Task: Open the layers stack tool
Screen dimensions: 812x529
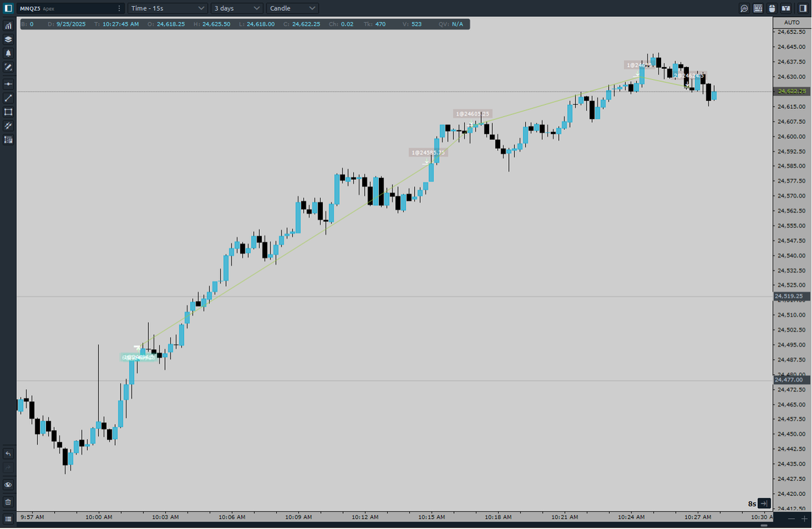Action: pyautogui.click(x=8, y=39)
